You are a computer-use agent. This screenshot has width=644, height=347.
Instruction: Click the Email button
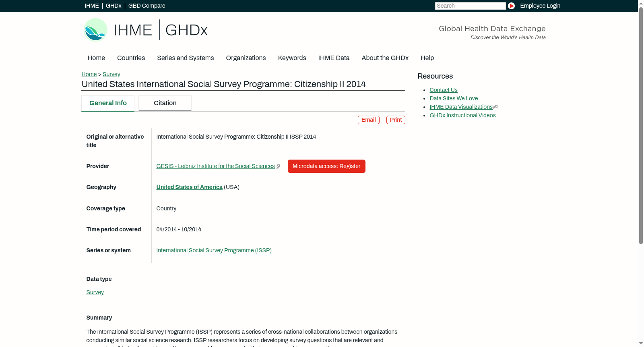[x=369, y=120]
